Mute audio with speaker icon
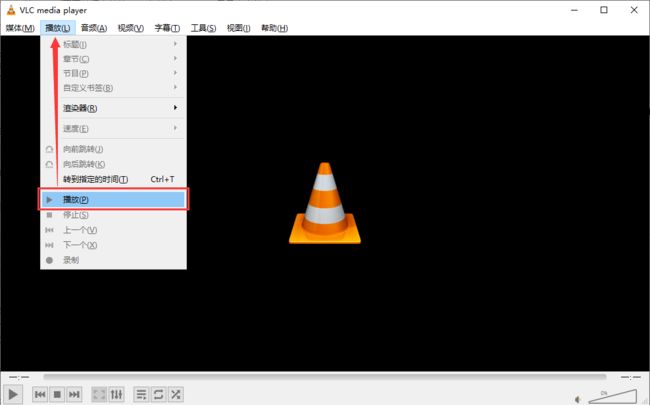Viewport: 650px width, 405px height. tap(578, 399)
